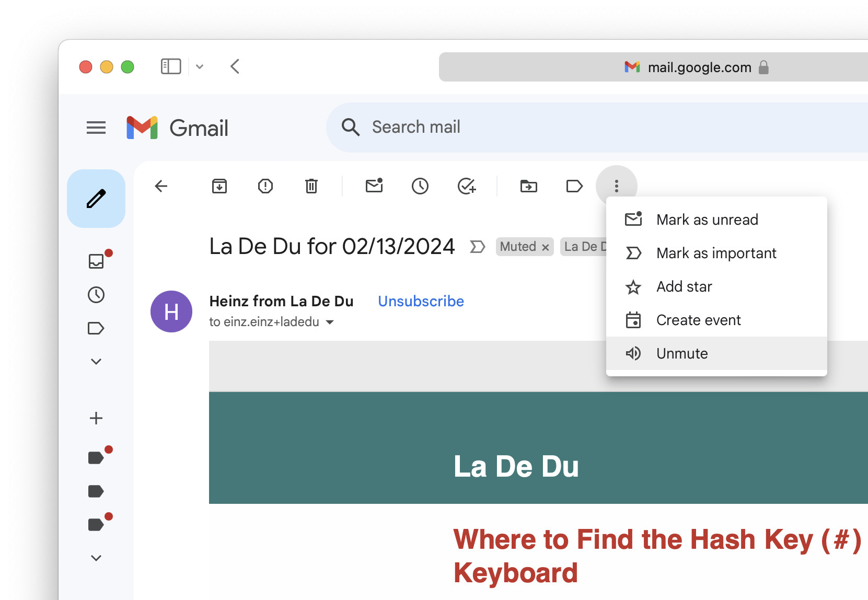The height and width of the screenshot is (600, 868).
Task: Open the browser sidebar dropdown chevron
Action: [x=200, y=67]
